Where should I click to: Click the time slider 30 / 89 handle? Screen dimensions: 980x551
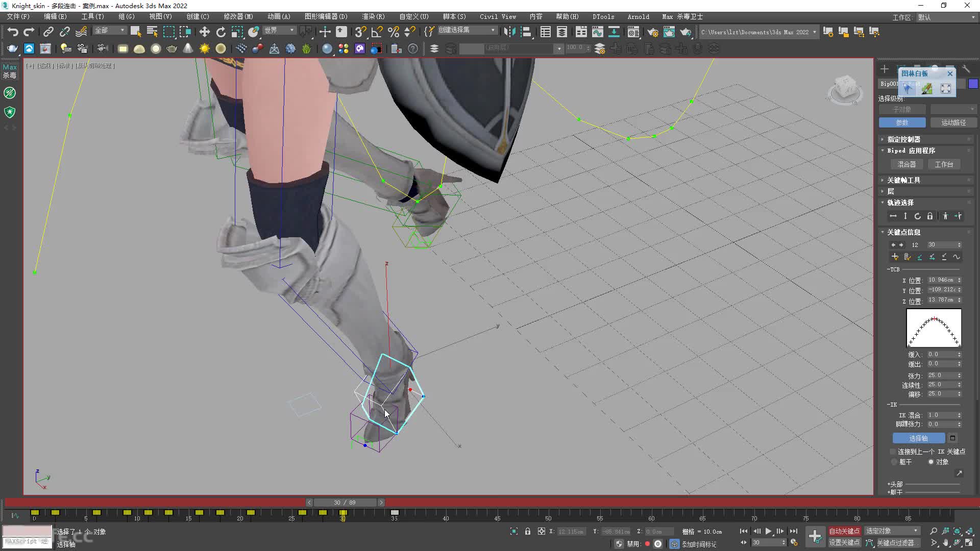(345, 503)
